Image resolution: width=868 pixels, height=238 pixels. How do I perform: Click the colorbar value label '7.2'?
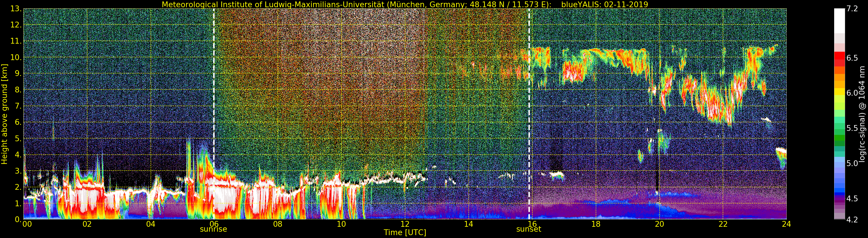[852, 9]
